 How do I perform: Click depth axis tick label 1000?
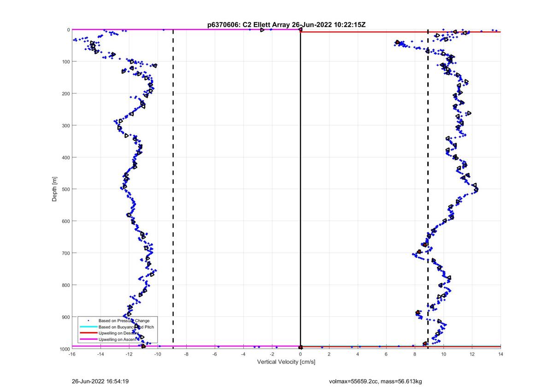tap(64, 349)
